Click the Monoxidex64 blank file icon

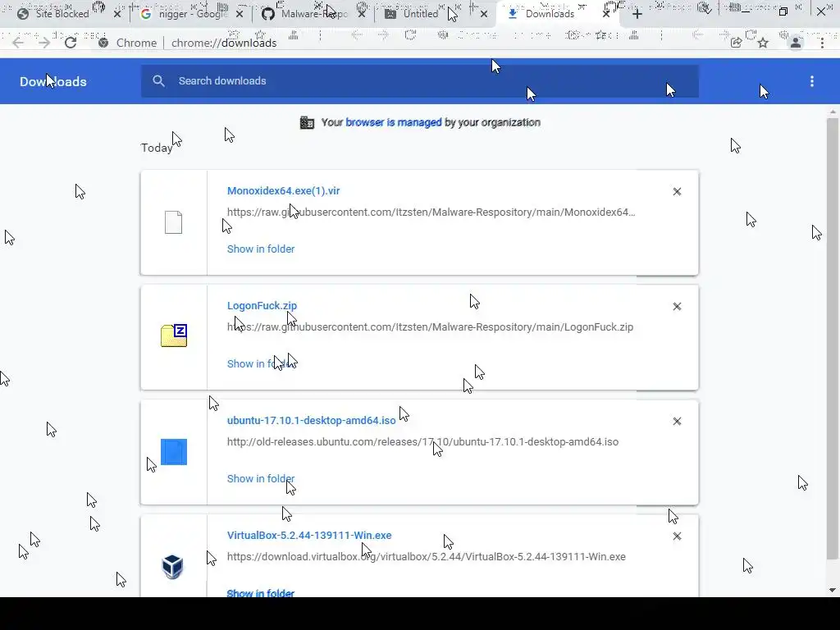[x=174, y=221]
